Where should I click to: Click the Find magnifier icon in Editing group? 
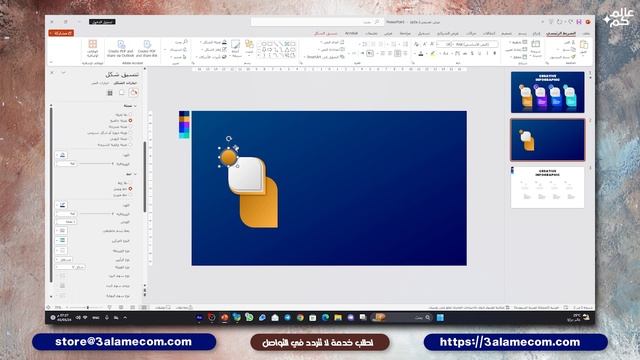[x=185, y=42]
